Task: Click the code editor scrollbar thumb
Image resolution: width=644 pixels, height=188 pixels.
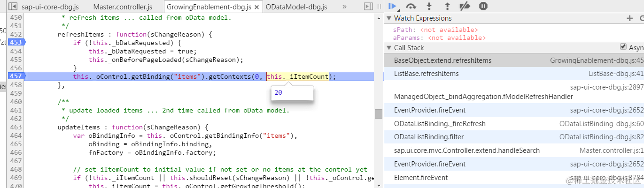Action: tap(378, 114)
